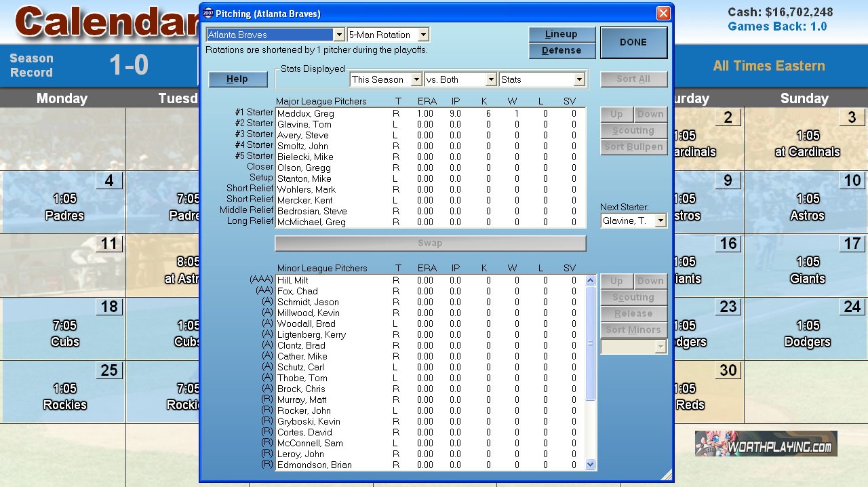Select Smoltz, John from the rotation
This screenshot has width=868, height=487.
(x=302, y=146)
